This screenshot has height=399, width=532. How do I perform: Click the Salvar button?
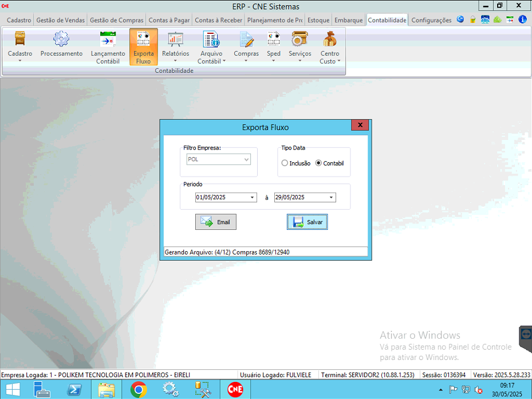[x=308, y=222]
